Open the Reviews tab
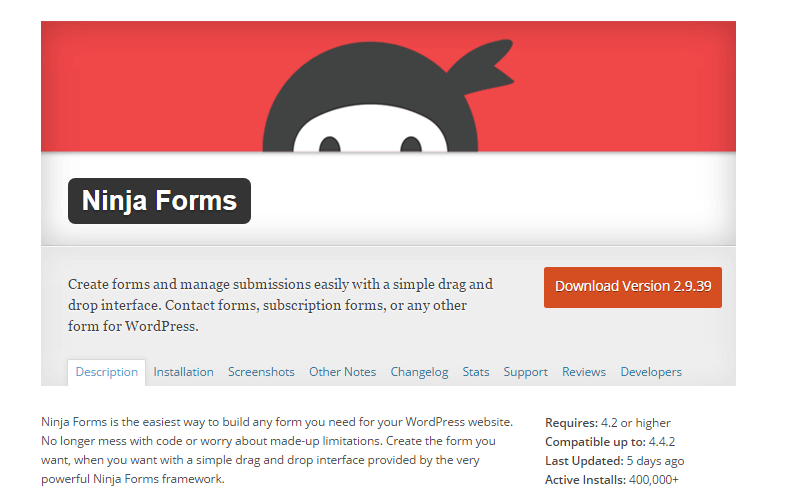 (584, 372)
